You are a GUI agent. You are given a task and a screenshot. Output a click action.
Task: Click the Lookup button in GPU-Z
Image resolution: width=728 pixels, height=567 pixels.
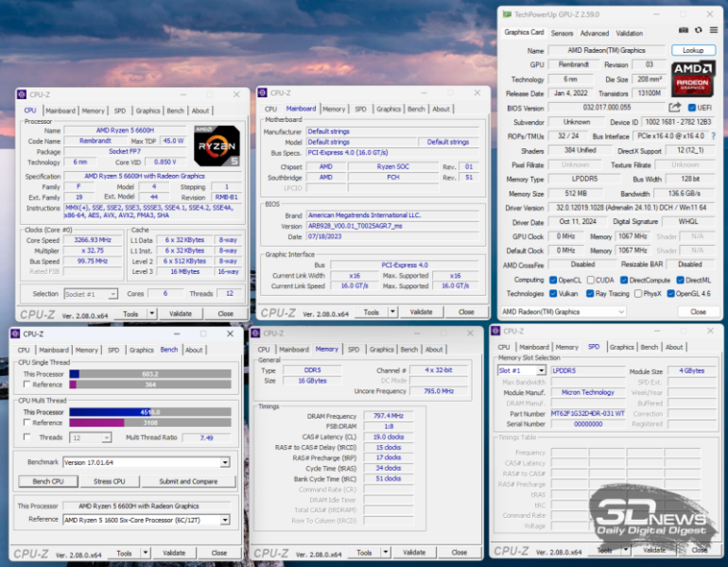(x=693, y=50)
